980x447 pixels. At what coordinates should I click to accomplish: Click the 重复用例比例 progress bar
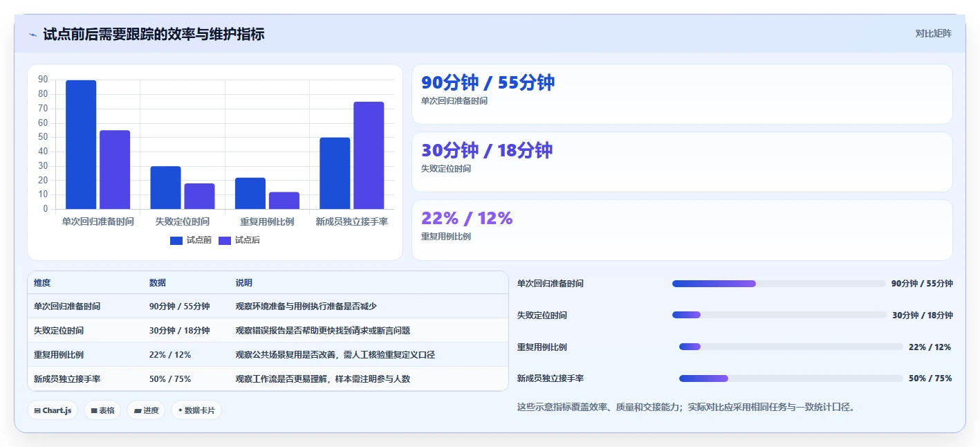[x=791, y=347]
